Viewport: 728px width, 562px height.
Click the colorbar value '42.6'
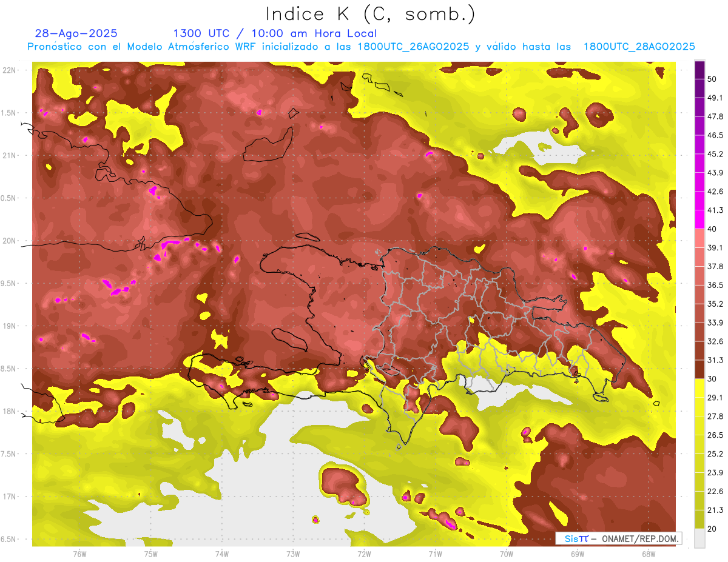(x=715, y=192)
